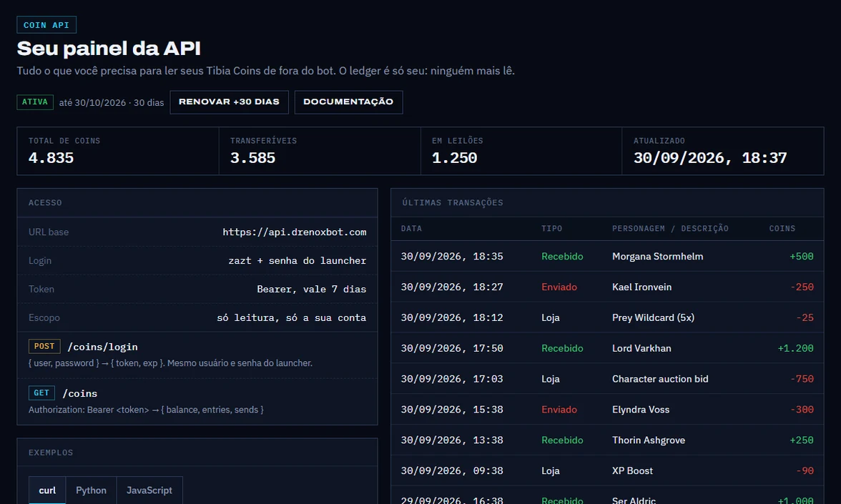This screenshot has width=841, height=504.
Task: Select the Kael Ironvein transaction row
Action: [x=607, y=287]
